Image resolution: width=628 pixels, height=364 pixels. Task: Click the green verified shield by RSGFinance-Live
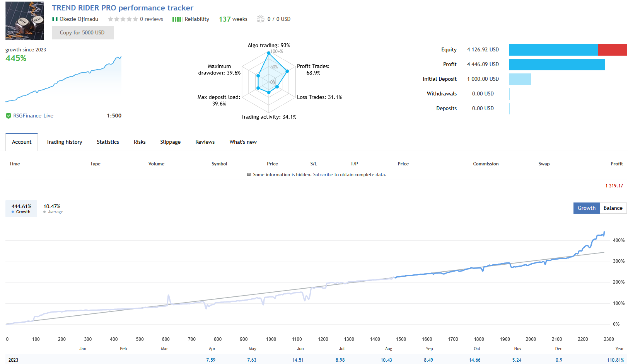(8, 116)
